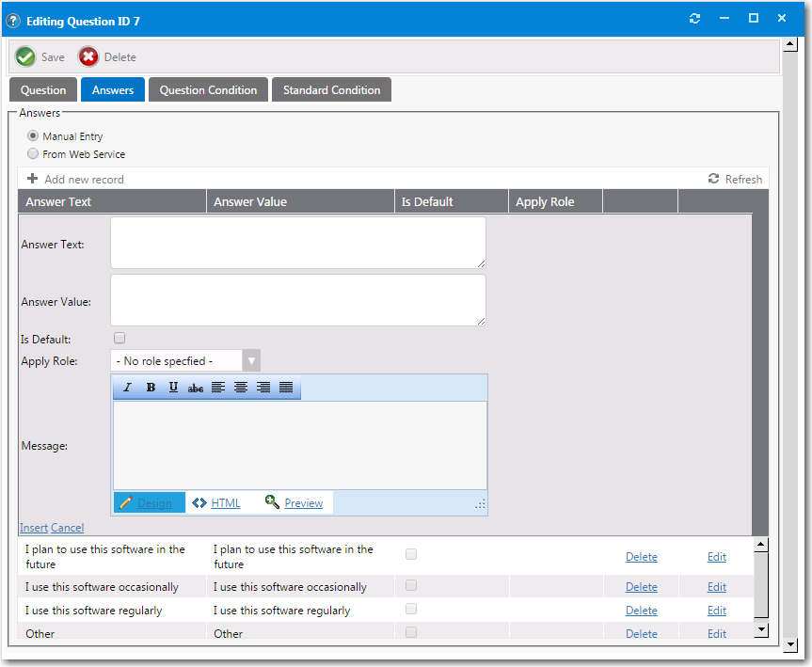Justify text in the Message editor
Screen dimensions: 812x667
tap(286, 387)
